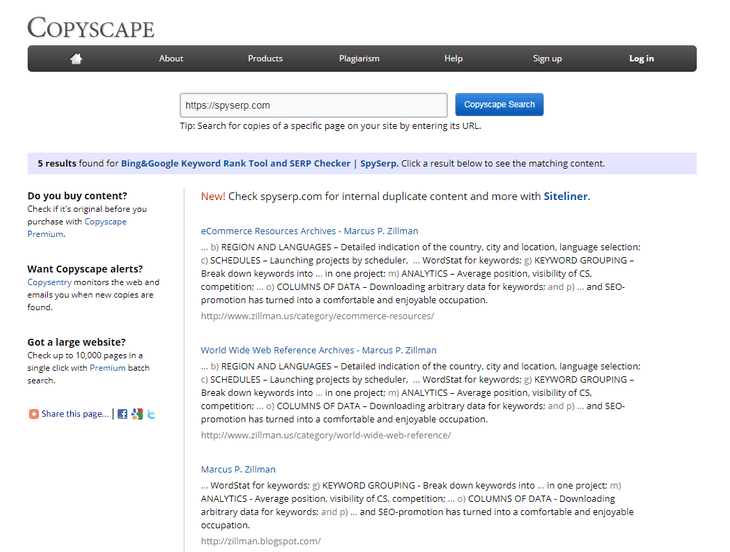Click the Copyscape logo
Image resolution: width=730 pixels, height=552 pixels.
pos(91,27)
